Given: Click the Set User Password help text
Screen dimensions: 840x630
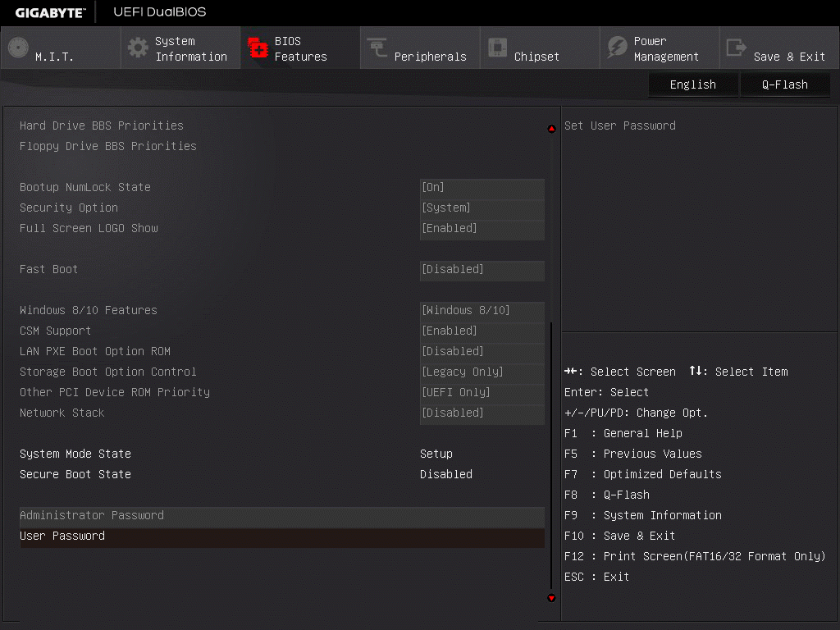Looking at the screenshot, I should pos(620,126).
